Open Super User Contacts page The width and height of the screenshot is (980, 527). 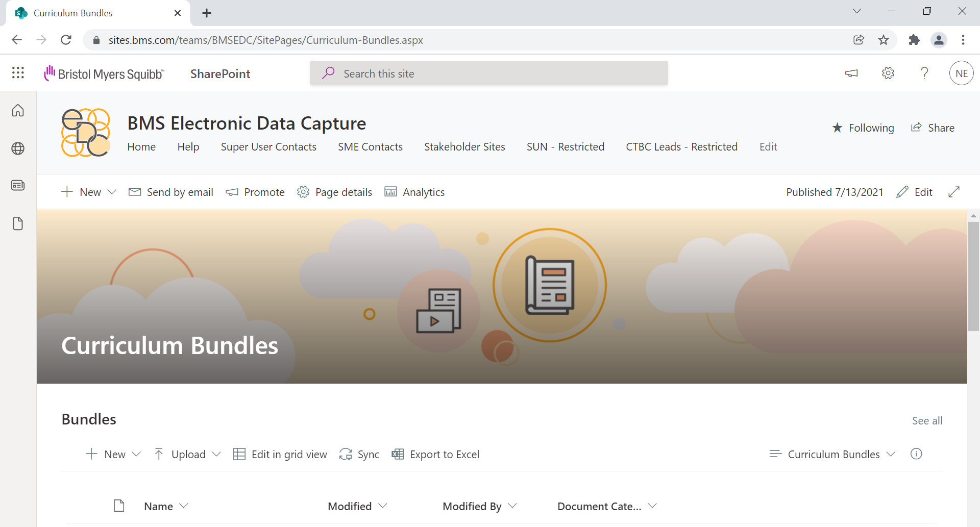(x=268, y=147)
